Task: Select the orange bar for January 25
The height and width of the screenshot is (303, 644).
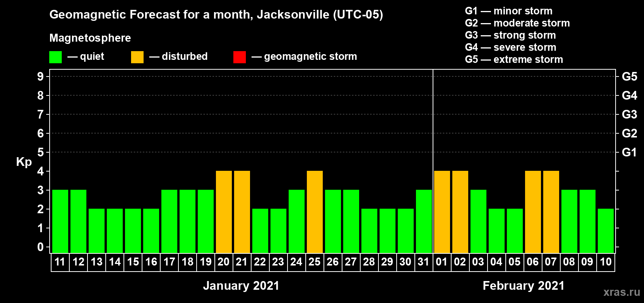Action: (315, 212)
